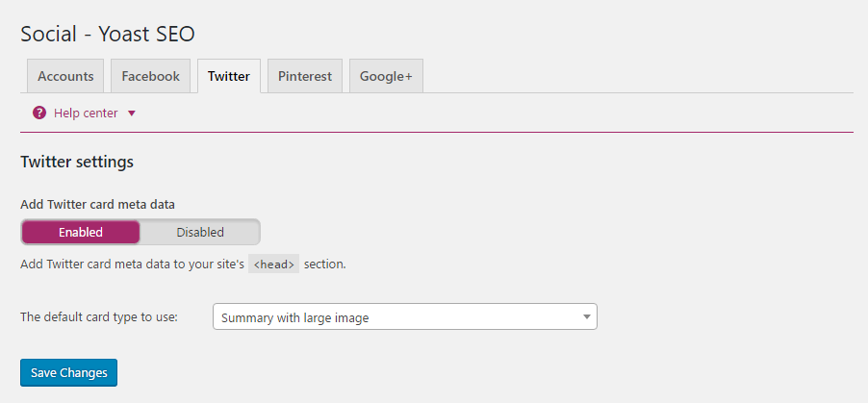Click the <head> code snippet
The image size is (868, 403).
point(274,264)
